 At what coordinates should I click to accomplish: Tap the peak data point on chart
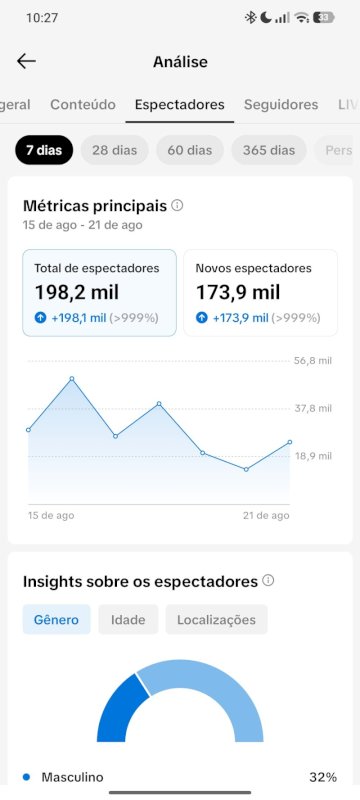coord(72,379)
